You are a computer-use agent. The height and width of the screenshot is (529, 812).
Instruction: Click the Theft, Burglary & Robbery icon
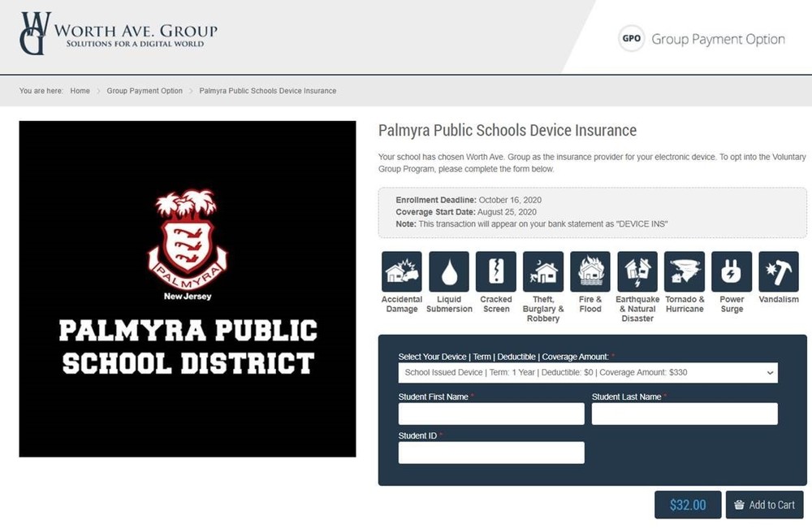pyautogui.click(x=542, y=271)
